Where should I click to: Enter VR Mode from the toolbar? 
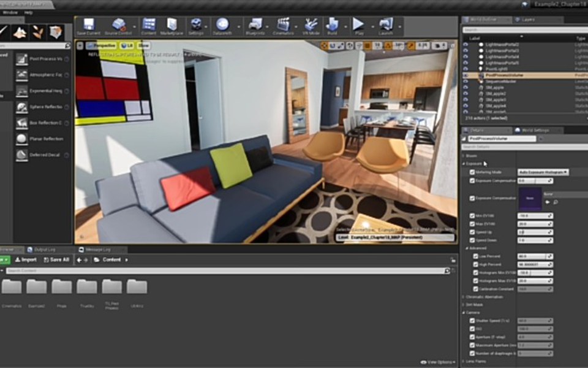pos(312,25)
